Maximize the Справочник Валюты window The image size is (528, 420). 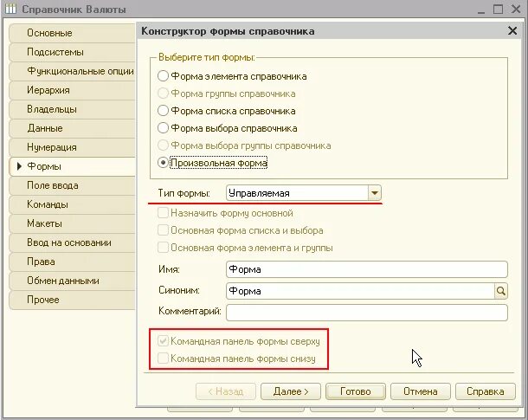499,10
